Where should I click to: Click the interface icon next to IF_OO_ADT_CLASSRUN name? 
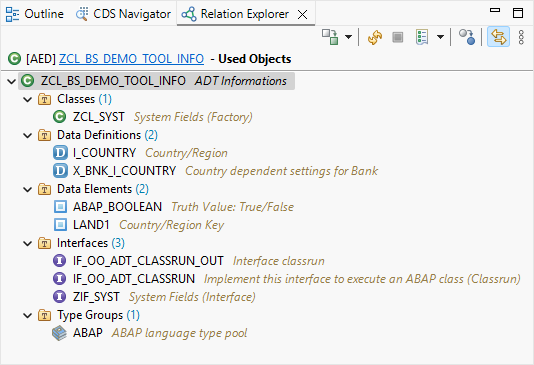[60, 279]
